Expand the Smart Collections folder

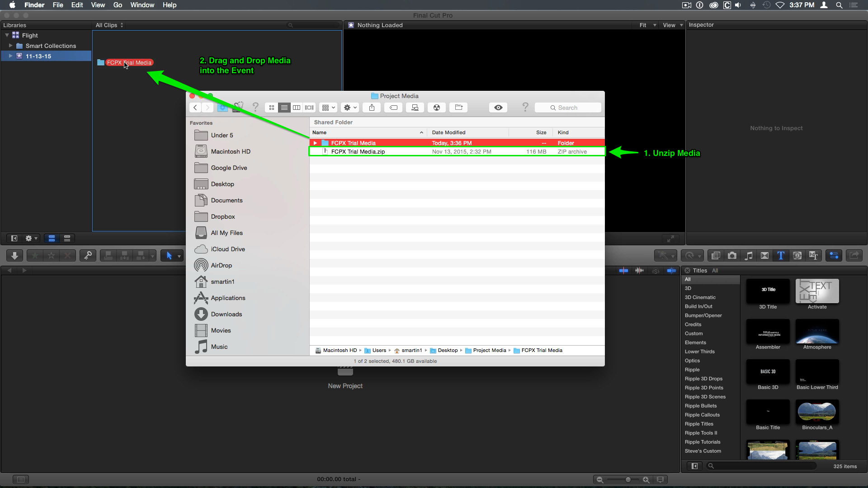10,46
